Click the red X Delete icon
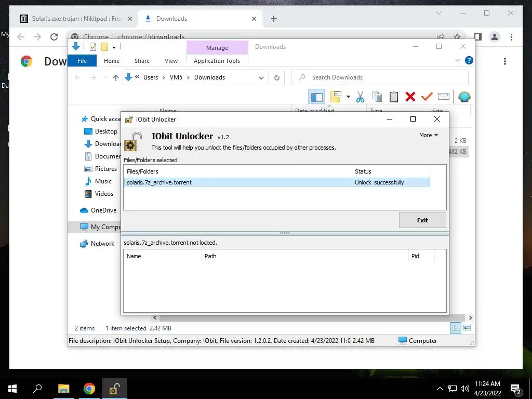Viewport: 532px width, 399px height. tap(410, 97)
